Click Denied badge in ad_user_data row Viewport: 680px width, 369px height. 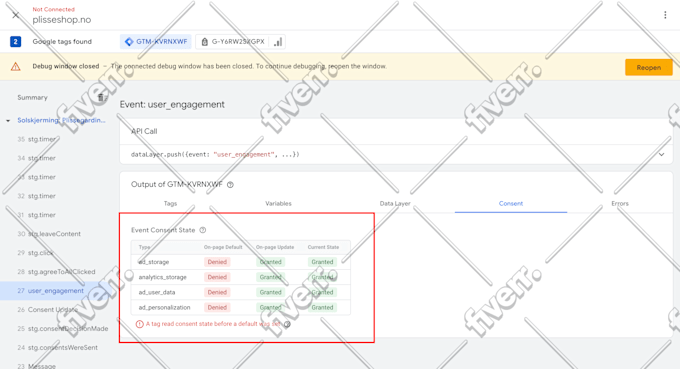tap(217, 292)
